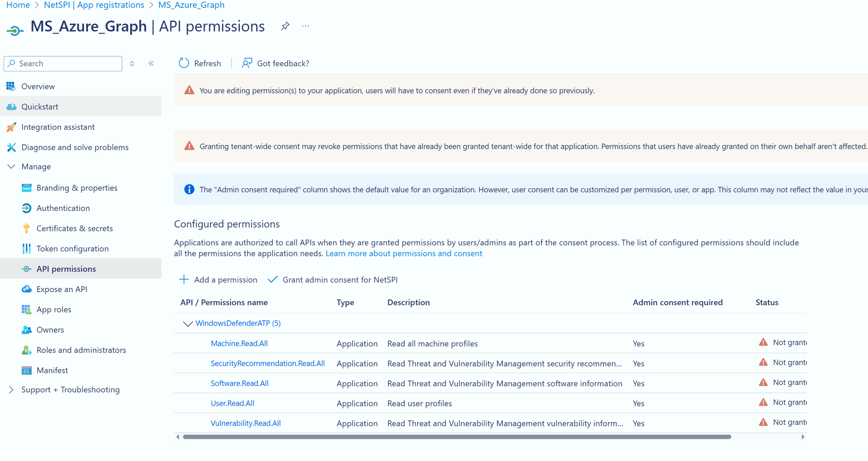Click MS_Azure_Graph breadcrumb link
Image resolution: width=868 pixels, height=461 pixels.
[x=191, y=5]
